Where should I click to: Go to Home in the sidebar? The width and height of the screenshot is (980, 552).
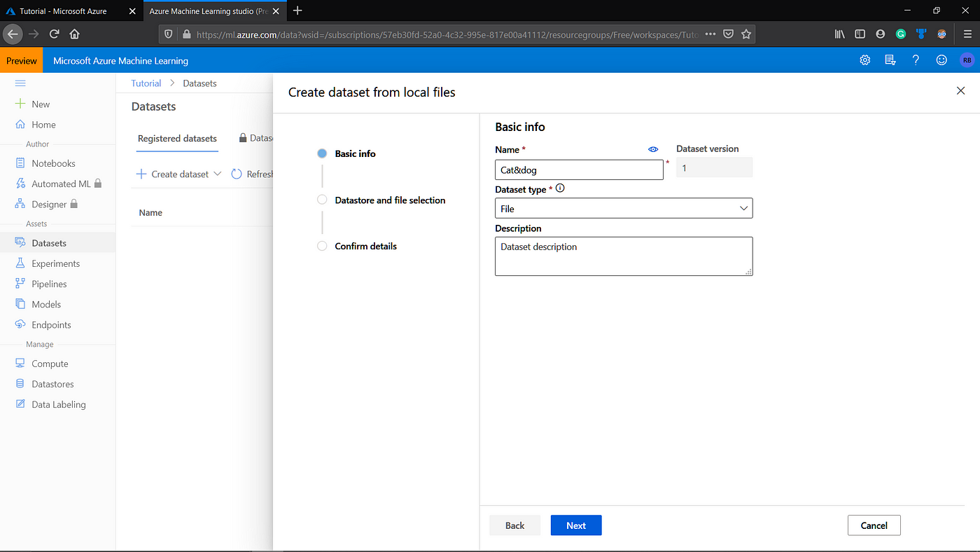coord(43,125)
